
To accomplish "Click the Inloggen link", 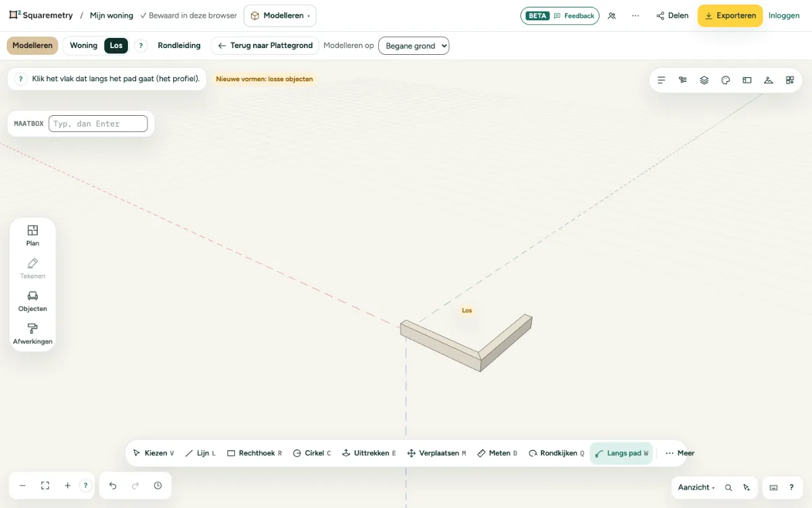I will (x=784, y=16).
